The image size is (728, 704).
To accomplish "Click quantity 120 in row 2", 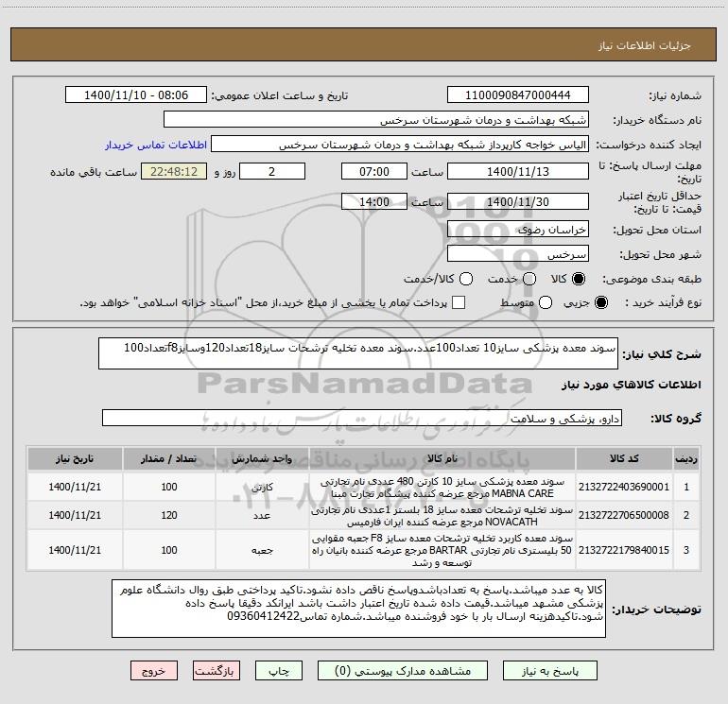I will tap(169, 515).
